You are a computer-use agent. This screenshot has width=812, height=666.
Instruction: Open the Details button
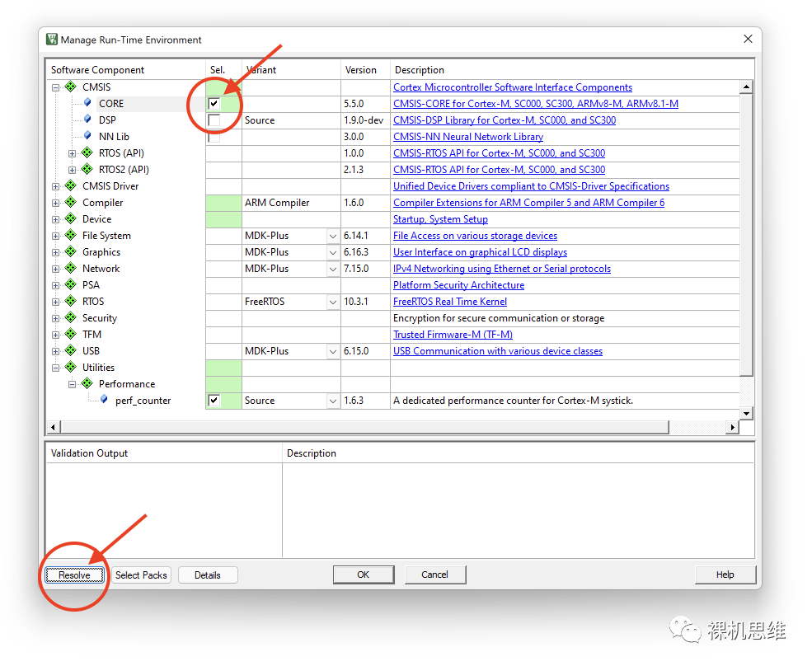(208, 575)
